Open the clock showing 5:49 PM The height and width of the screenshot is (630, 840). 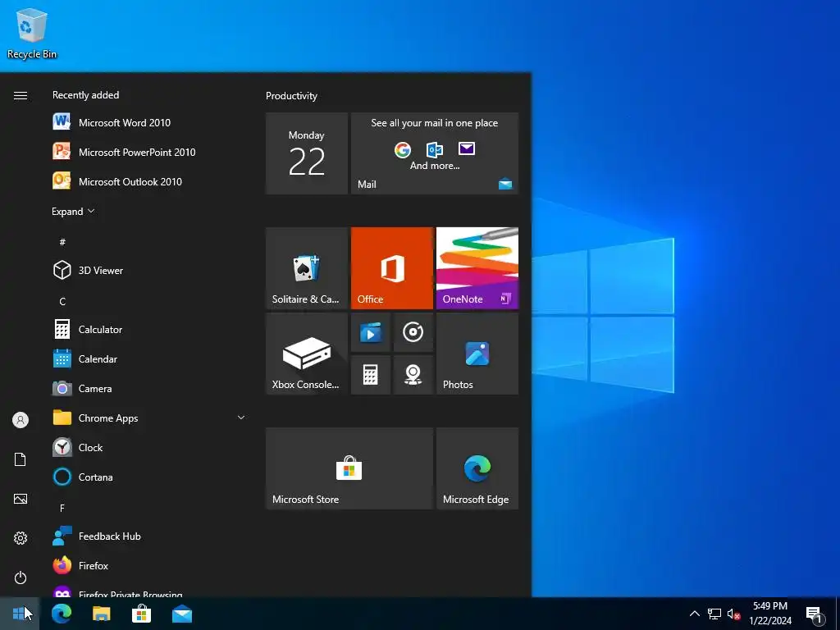pos(769,614)
